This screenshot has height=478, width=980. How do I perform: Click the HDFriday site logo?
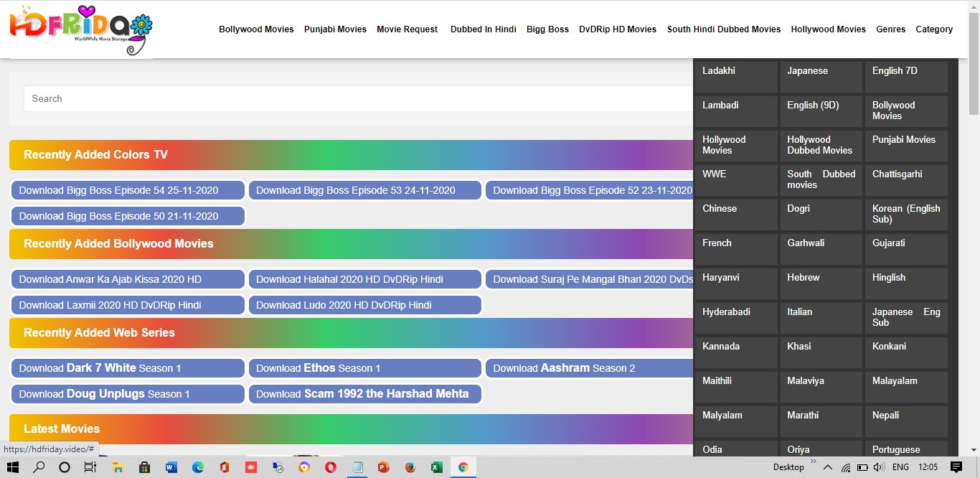[x=81, y=29]
